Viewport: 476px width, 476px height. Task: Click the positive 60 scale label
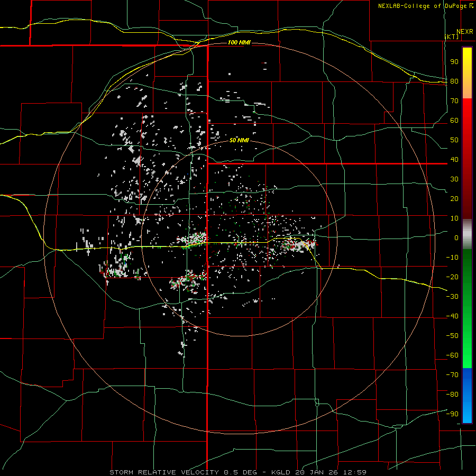click(x=454, y=121)
